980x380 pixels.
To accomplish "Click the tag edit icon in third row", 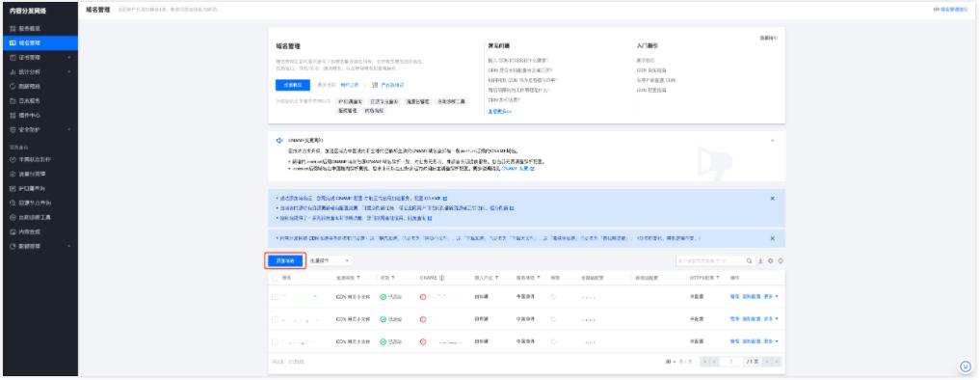I will [x=553, y=341].
